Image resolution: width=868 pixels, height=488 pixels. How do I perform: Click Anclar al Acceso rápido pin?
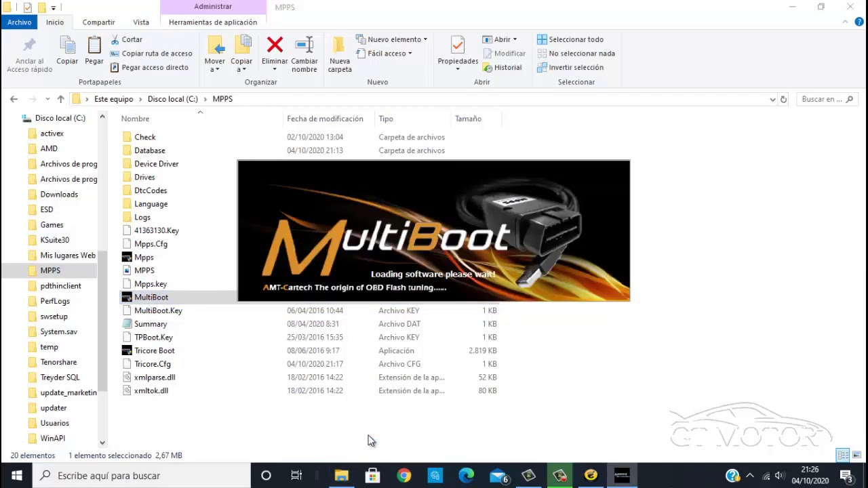click(29, 54)
